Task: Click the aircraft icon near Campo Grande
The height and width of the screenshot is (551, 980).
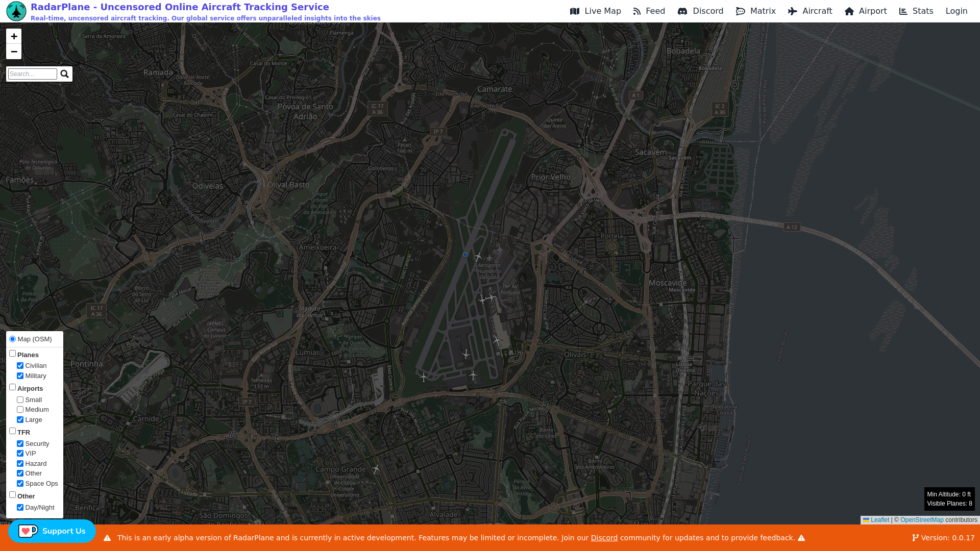Action: [376, 468]
